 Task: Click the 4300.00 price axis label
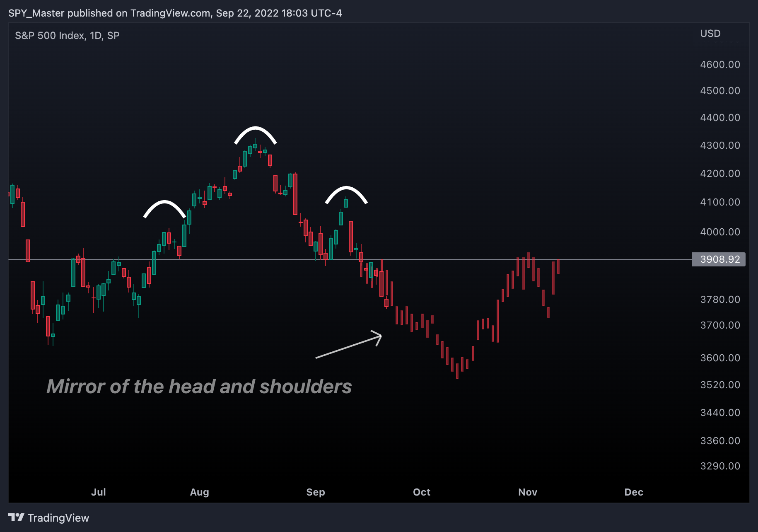(720, 145)
